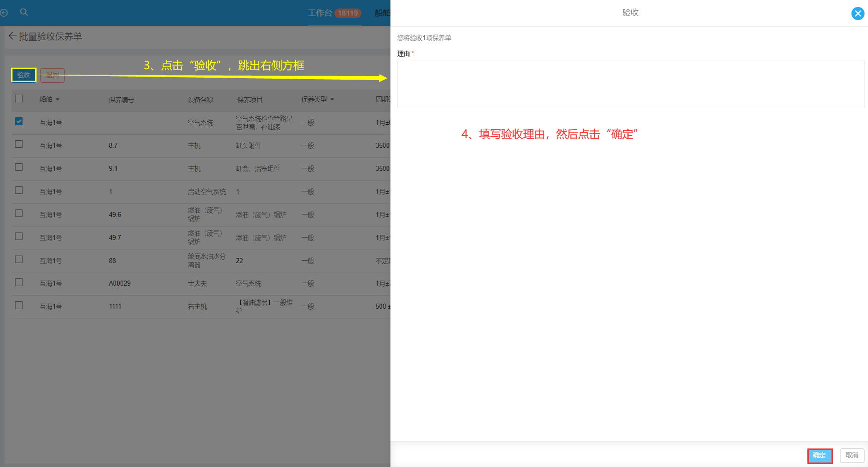Close the 验收 panel with the blue X
868x467 pixels.
(857, 14)
